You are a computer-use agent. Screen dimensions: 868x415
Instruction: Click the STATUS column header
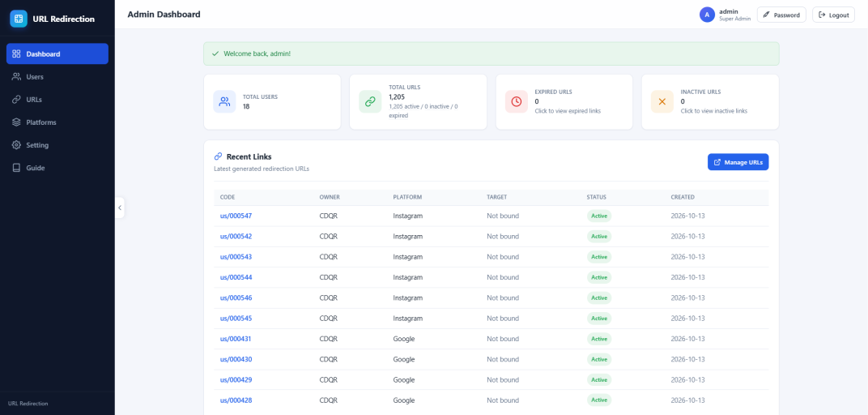coord(596,197)
